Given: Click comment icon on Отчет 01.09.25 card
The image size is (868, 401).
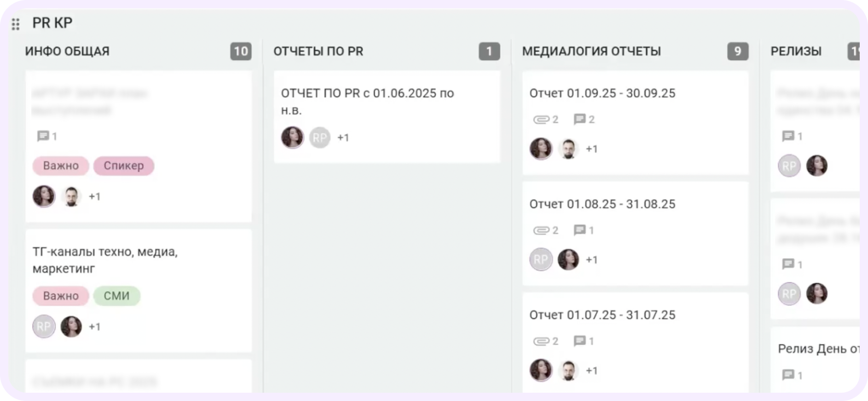Looking at the screenshot, I should 579,120.
